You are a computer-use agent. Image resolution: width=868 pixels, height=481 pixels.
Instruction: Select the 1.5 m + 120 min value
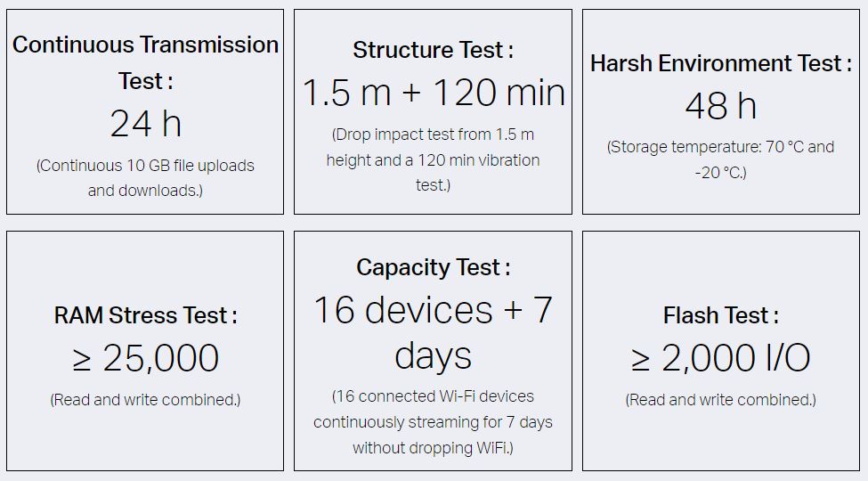434,93
